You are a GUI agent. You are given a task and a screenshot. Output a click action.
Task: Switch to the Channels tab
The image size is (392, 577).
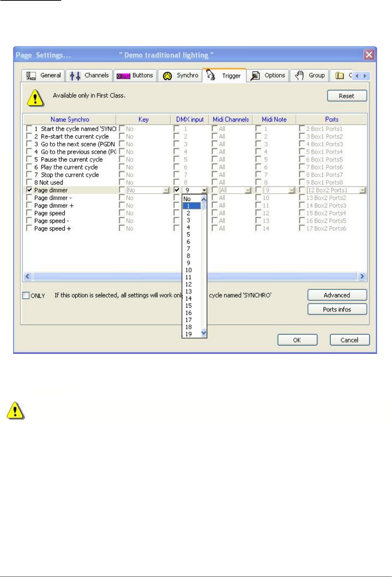tap(89, 75)
